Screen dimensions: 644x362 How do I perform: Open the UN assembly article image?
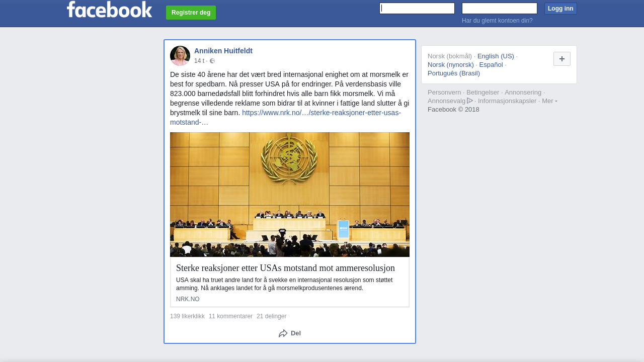(290, 195)
